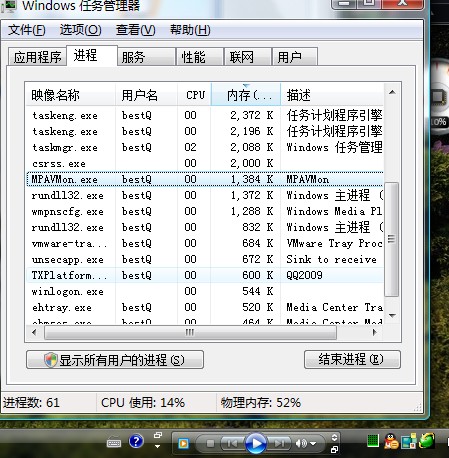Select the taskeng.exe row using 2,196 K
Image resolution: width=449 pixels, height=458 pixels.
[205, 131]
